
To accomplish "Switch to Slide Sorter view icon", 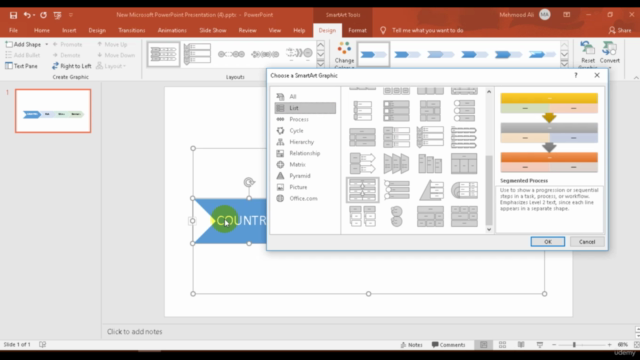I will click(502, 345).
